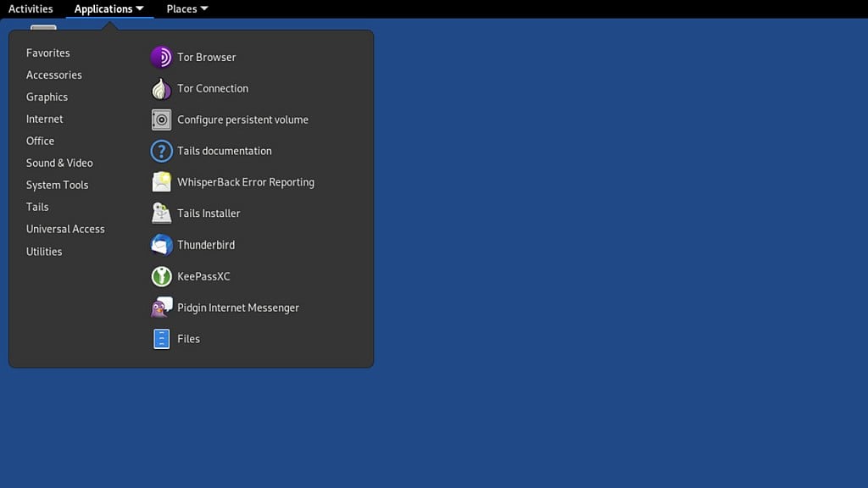The height and width of the screenshot is (488, 868).
Task: Select the System Tools category
Action: [57, 185]
